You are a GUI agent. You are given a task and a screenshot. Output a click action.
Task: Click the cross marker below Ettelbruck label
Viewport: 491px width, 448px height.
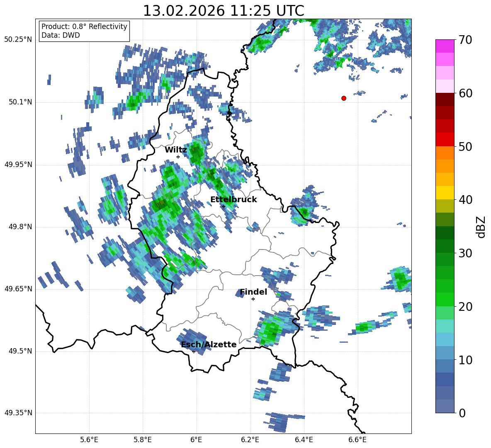[223, 206]
